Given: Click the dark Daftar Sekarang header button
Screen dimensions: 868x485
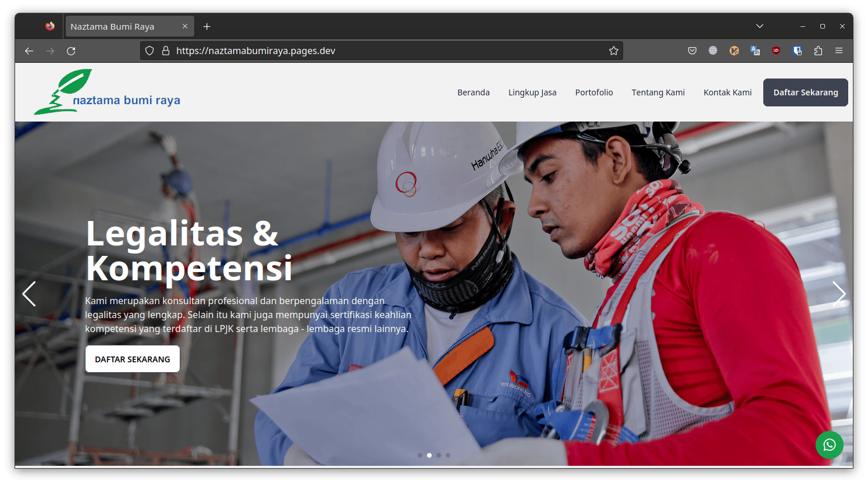Looking at the screenshot, I should [805, 92].
